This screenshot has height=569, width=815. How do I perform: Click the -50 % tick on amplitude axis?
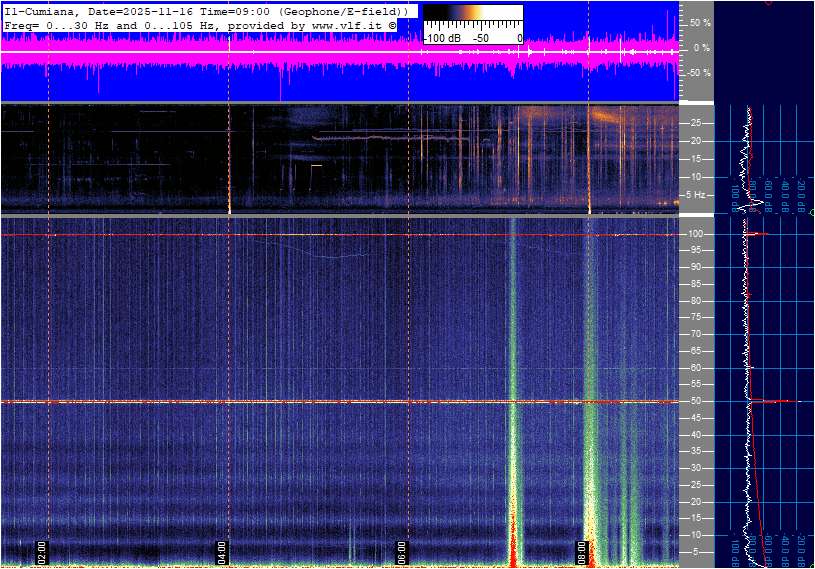tap(699, 73)
